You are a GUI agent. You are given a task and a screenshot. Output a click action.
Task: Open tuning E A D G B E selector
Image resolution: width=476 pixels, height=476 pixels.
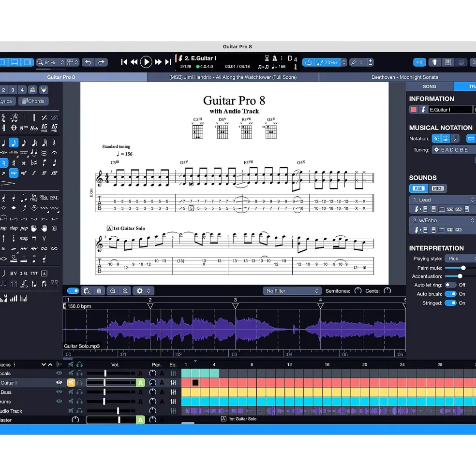454,150
